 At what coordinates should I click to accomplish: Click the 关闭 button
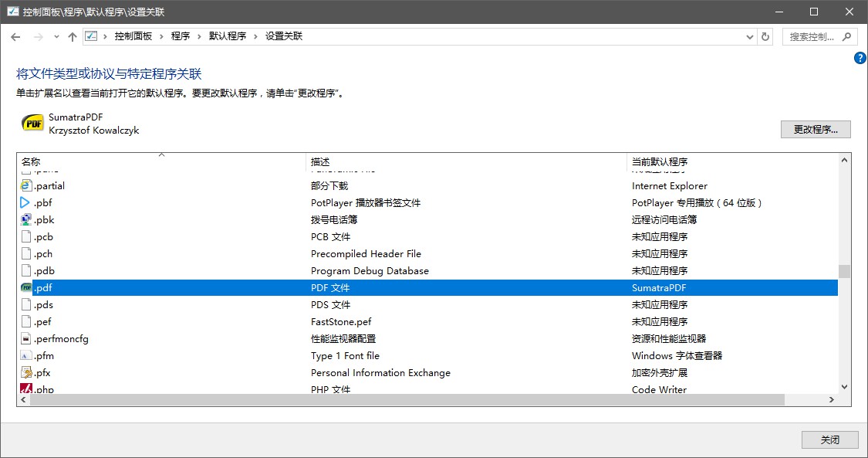pyautogui.click(x=829, y=439)
